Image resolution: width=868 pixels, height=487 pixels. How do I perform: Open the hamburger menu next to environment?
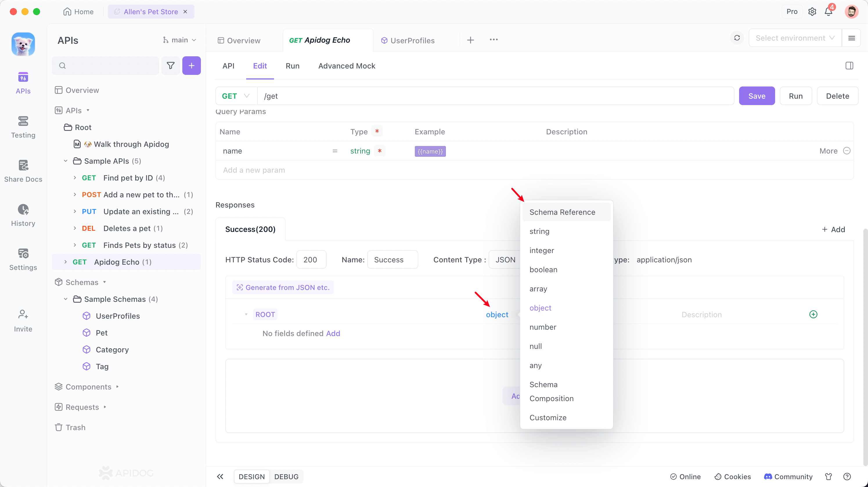(x=851, y=38)
